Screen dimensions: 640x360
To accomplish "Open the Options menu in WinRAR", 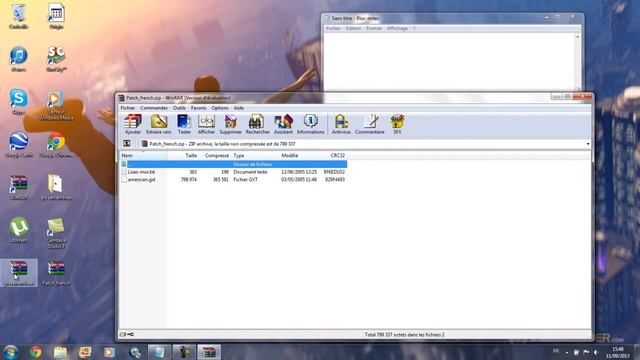I will coord(220,108).
